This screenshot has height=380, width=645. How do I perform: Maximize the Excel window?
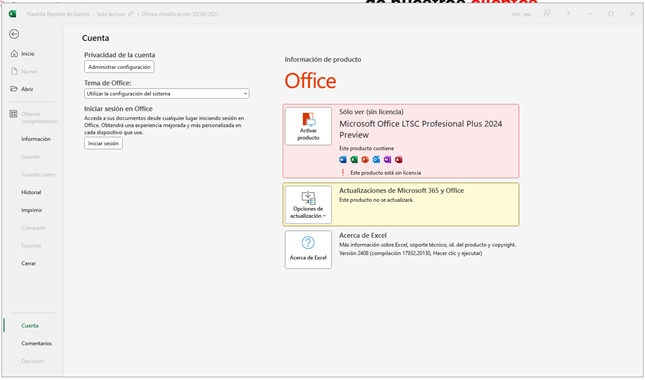point(611,14)
